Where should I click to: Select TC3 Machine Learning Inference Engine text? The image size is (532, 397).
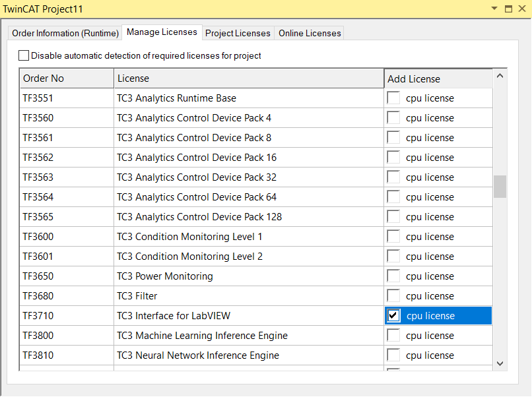point(202,336)
